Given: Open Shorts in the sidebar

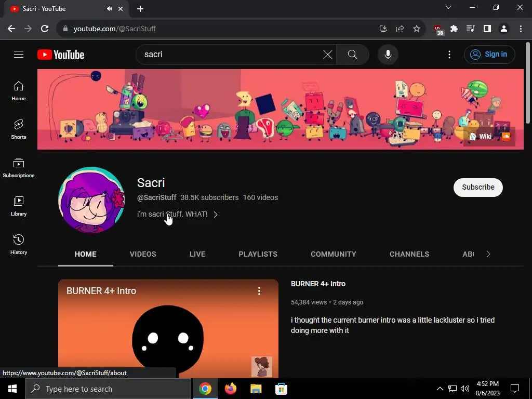Looking at the screenshot, I should (x=19, y=129).
